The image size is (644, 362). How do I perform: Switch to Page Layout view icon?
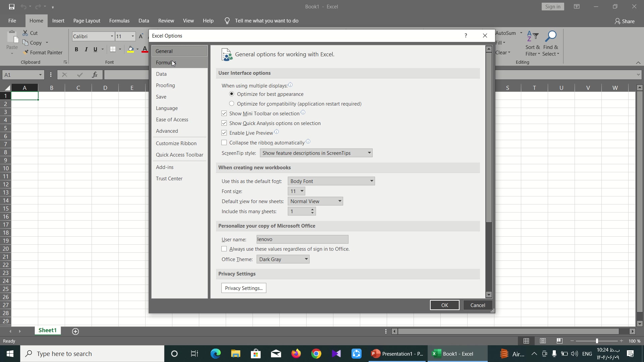click(543, 341)
